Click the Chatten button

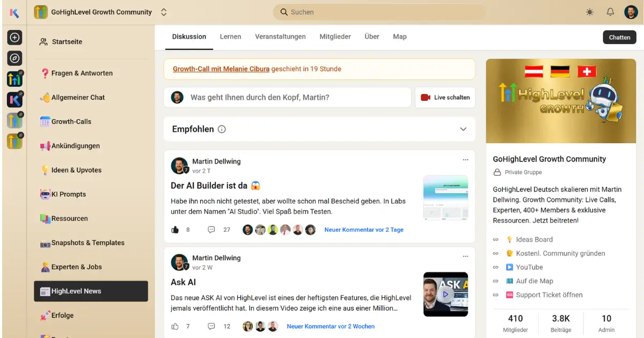619,37
